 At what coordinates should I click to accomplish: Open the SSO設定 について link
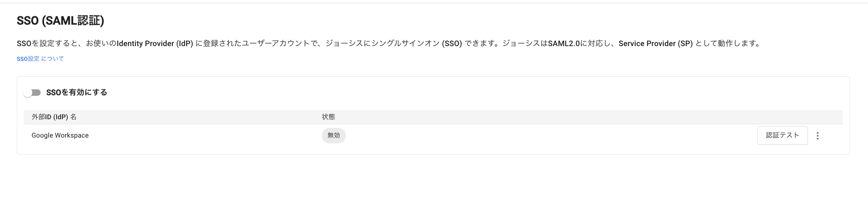[x=40, y=59]
